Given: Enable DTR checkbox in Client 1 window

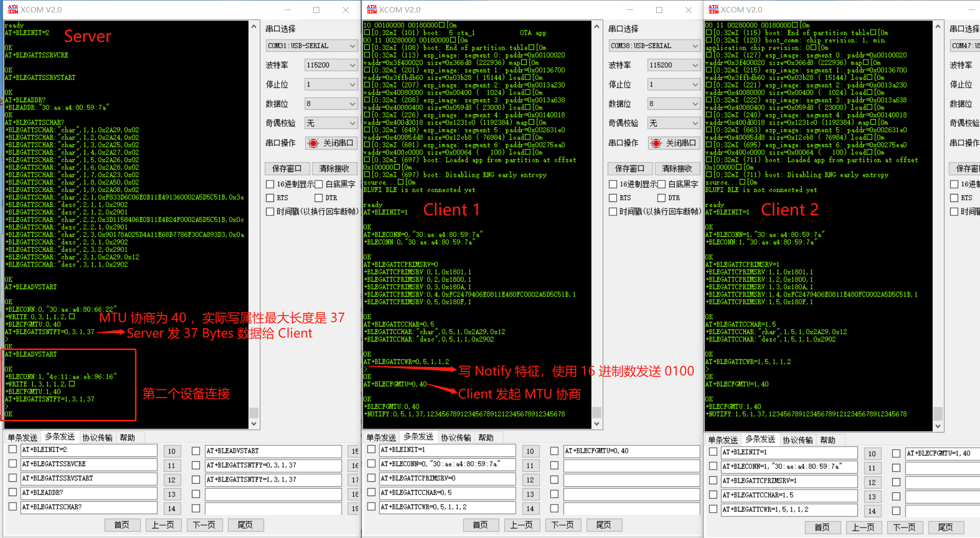Looking at the screenshot, I should [662, 198].
